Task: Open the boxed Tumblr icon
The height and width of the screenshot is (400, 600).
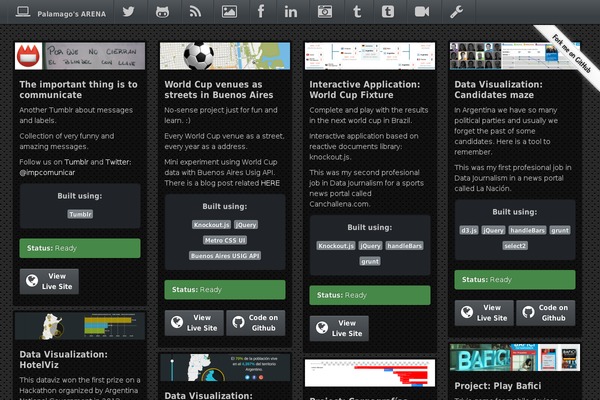Action: coord(388,12)
